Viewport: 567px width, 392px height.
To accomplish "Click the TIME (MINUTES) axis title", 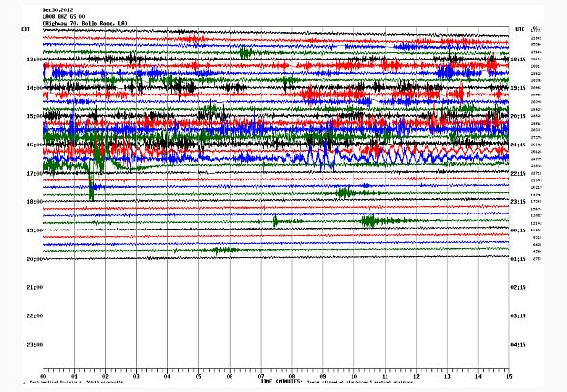I will tap(280, 382).
